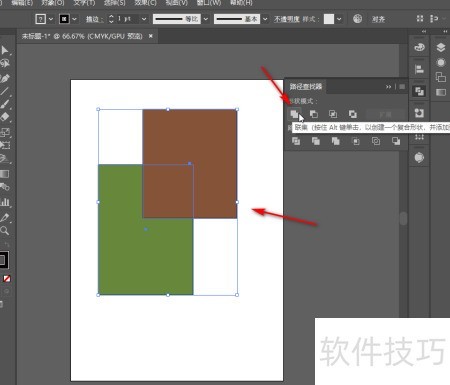Select the Eraser tool
The height and width of the screenshot is (385, 450).
coord(5,117)
